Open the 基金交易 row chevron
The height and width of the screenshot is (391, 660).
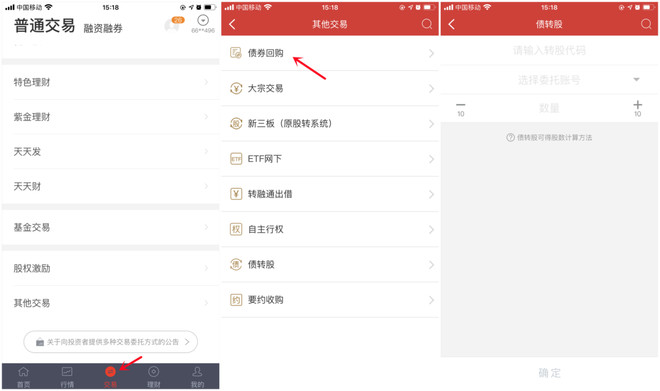(206, 227)
